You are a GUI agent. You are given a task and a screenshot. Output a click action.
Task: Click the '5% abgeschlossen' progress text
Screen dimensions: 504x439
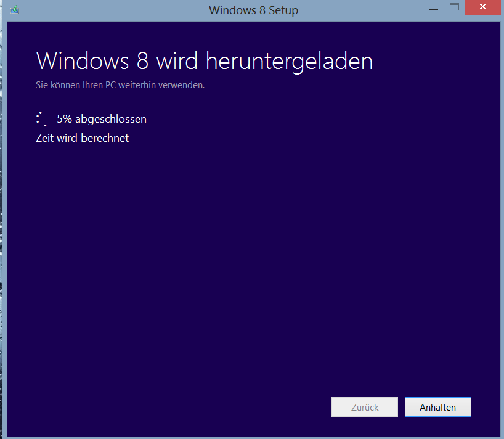click(102, 119)
